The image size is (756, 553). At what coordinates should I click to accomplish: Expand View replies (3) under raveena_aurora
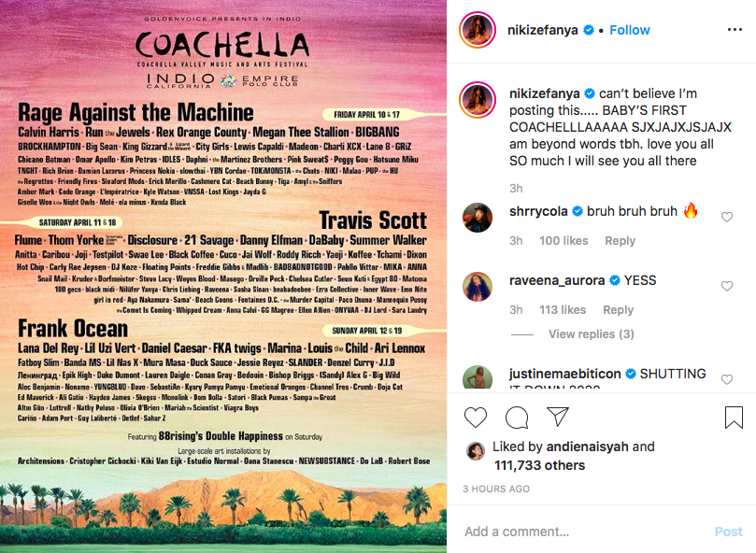(x=592, y=334)
